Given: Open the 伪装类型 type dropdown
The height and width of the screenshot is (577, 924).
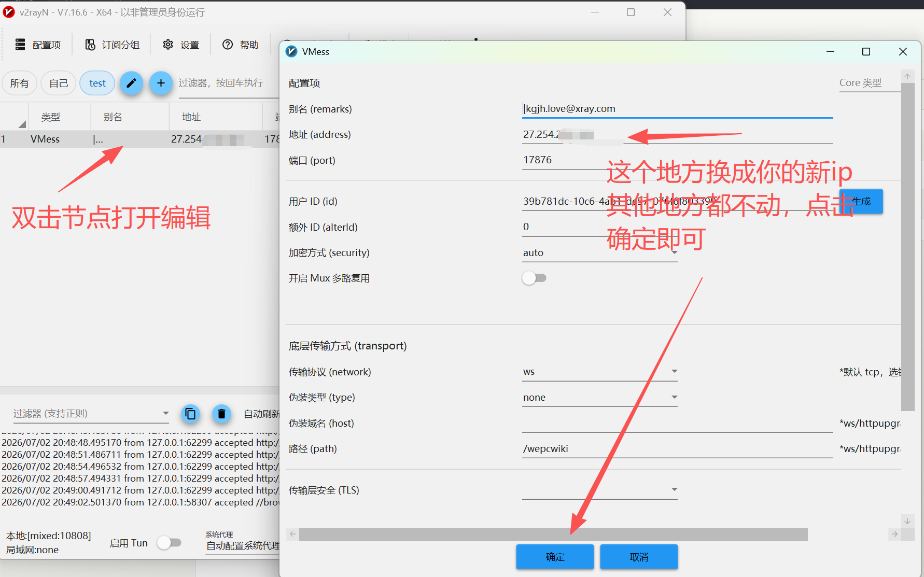Looking at the screenshot, I should tap(600, 398).
